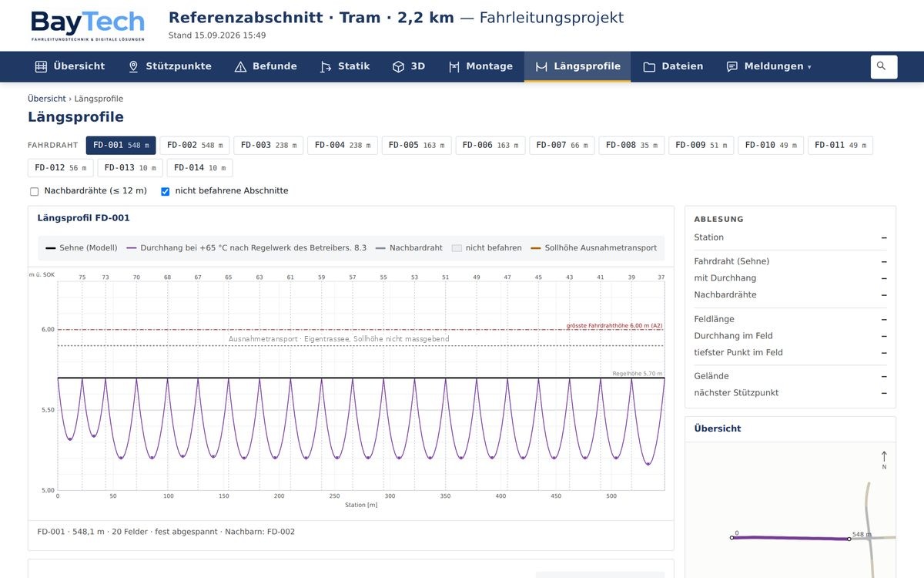Uncheck nicht befahrene Abschnitte checkbox
The width and height of the screenshot is (924, 578).
point(165,191)
